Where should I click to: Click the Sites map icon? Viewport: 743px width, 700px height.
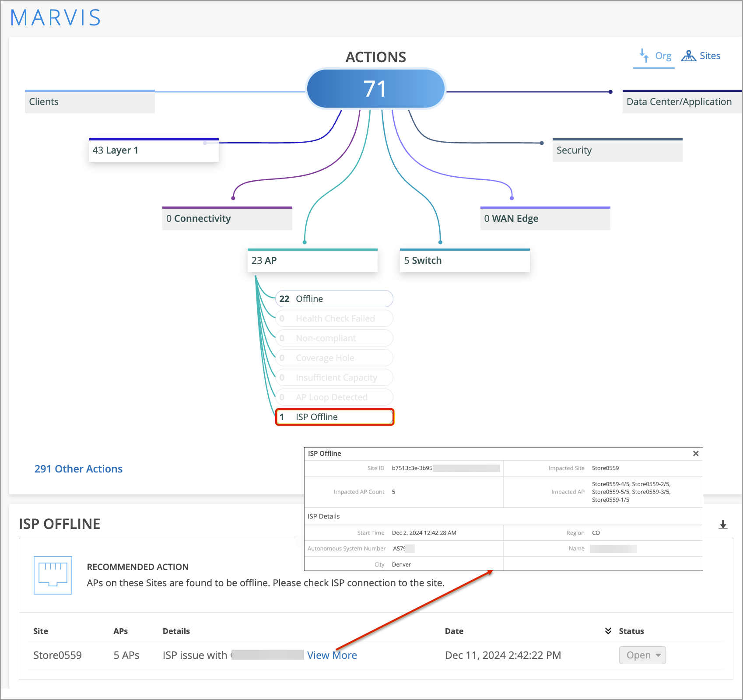(689, 56)
